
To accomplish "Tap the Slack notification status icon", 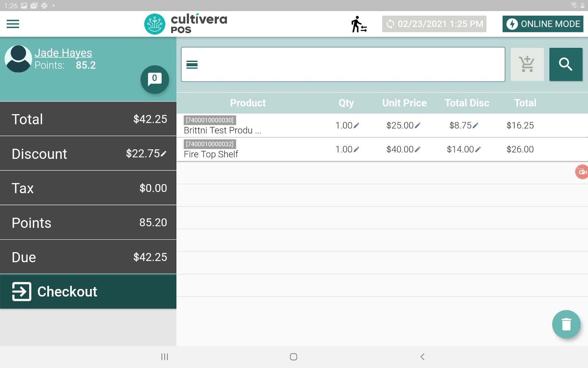I will click(44, 6).
